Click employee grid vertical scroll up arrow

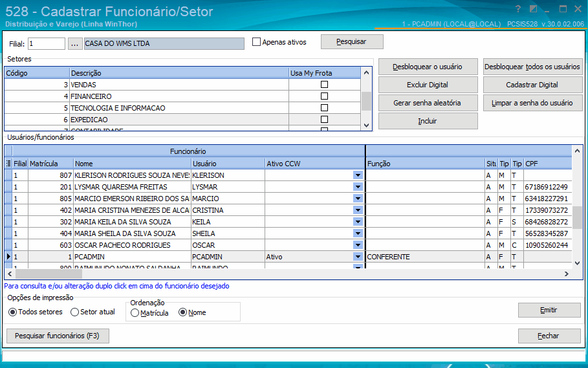(577, 151)
